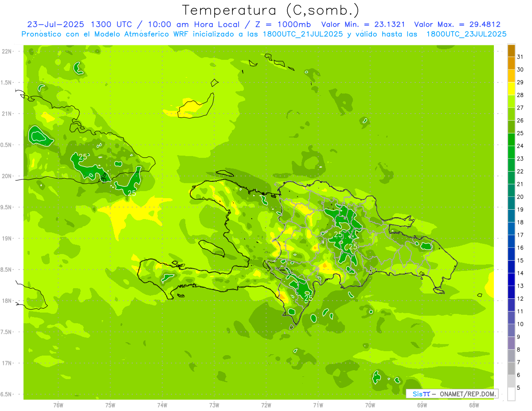532x411 pixels.
Task: Click the legend value 11
Action: [520, 311]
